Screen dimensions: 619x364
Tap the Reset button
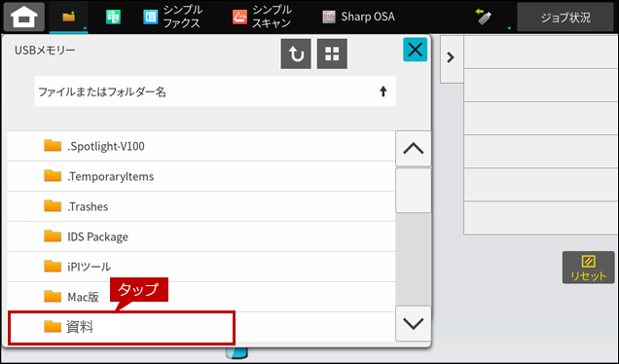coord(588,268)
